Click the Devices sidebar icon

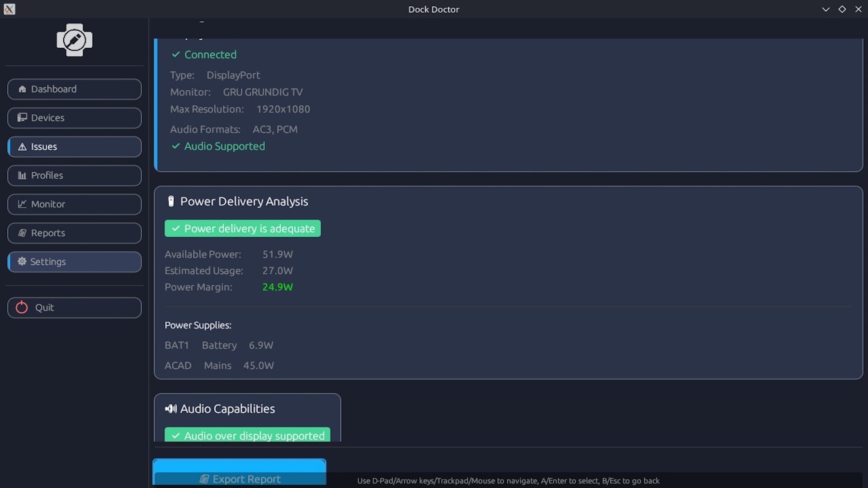coord(22,117)
